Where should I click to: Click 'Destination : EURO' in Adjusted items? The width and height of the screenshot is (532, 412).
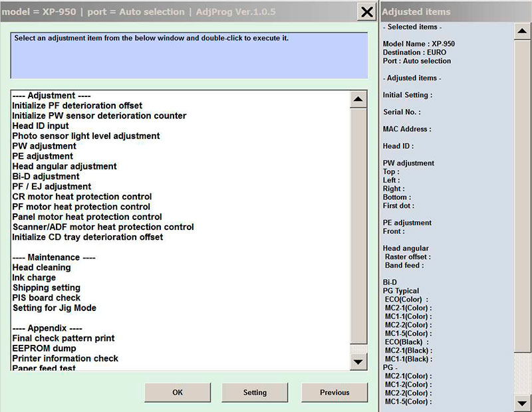[414, 52]
